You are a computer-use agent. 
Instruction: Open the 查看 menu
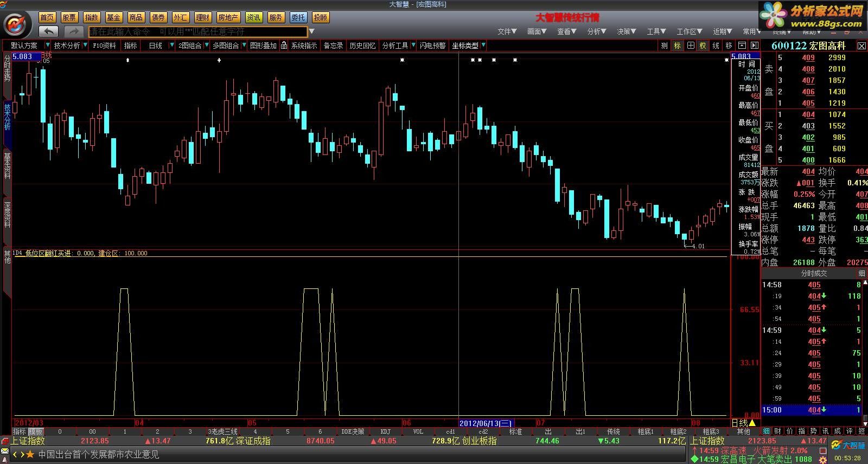point(567,31)
